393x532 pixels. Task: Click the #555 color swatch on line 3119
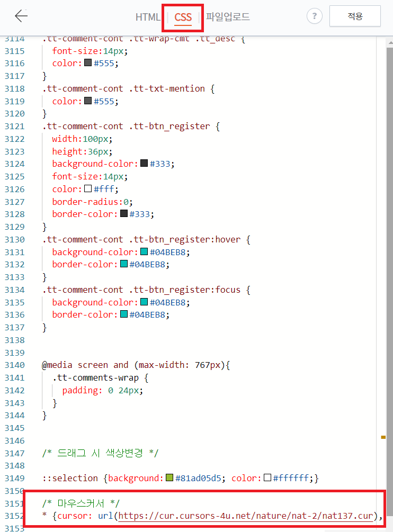[x=88, y=101]
